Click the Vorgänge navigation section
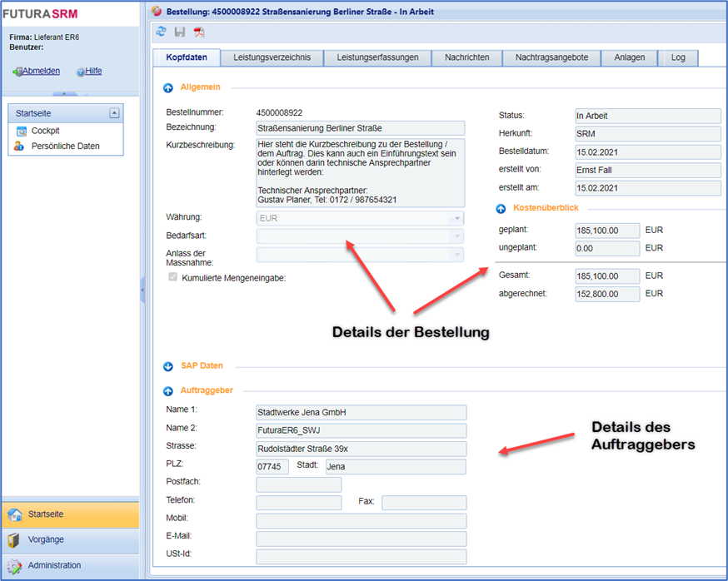Viewport: 728px width, 581px height. pos(45,539)
